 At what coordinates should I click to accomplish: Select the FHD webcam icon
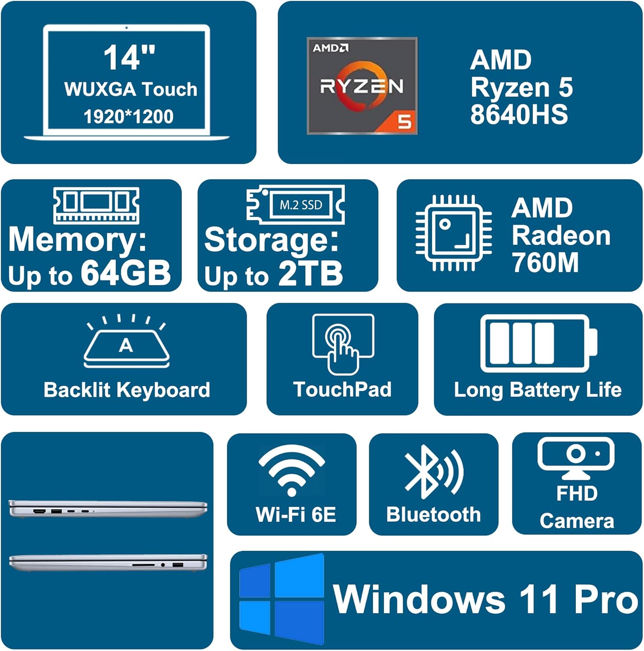tap(576, 459)
